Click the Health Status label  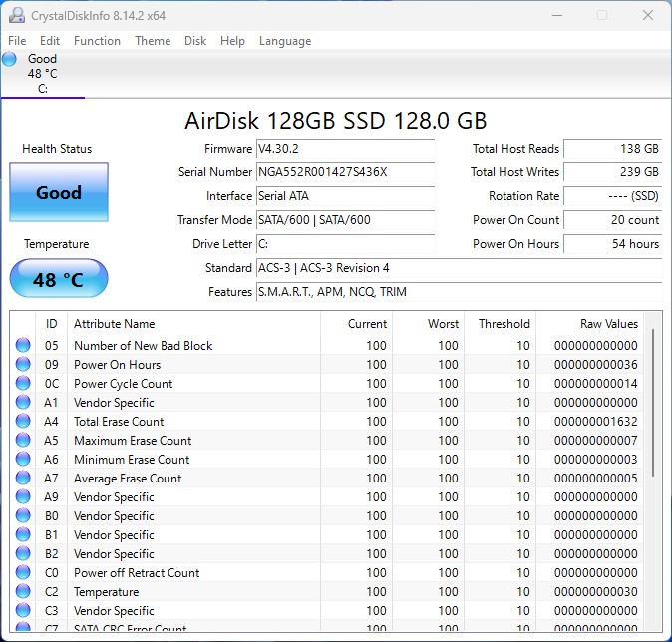[57, 149]
